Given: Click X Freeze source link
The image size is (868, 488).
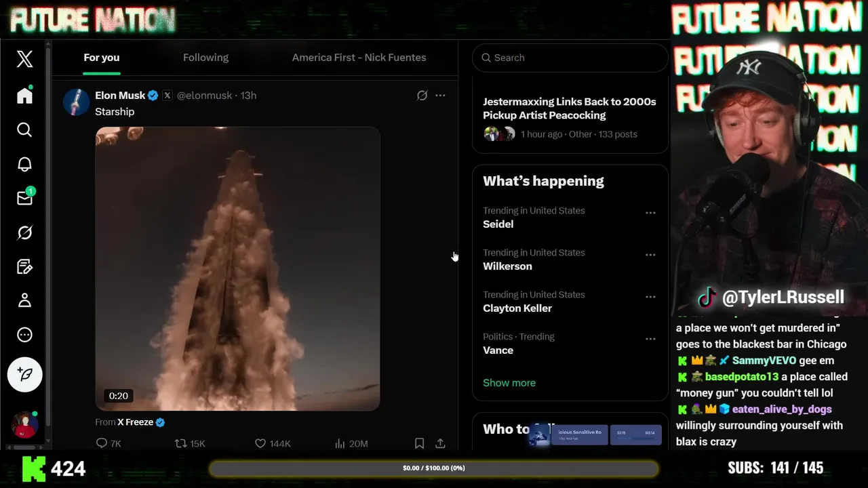Looking at the screenshot, I should tap(135, 422).
